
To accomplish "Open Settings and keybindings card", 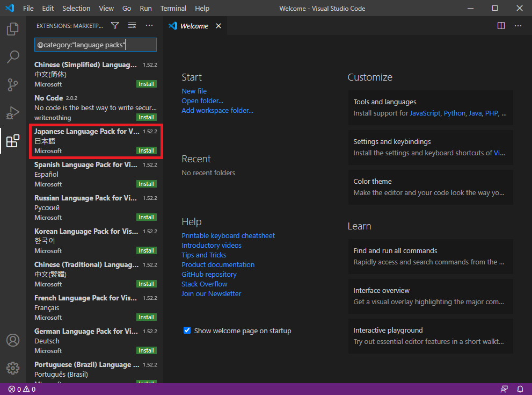I will tap(430, 147).
